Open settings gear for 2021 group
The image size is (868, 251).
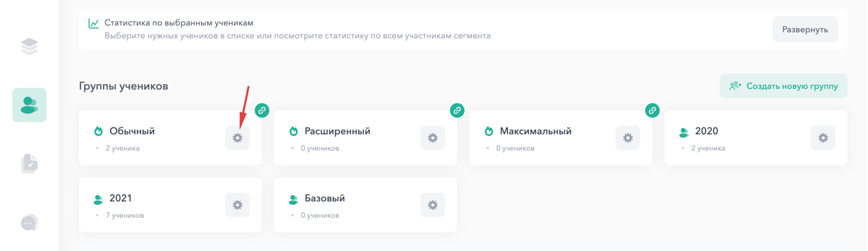click(x=238, y=205)
